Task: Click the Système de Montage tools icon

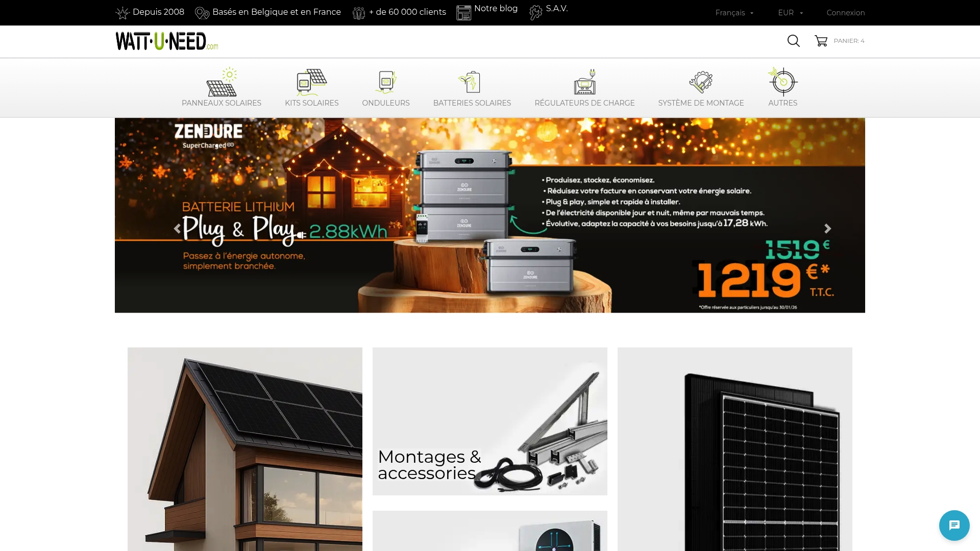Action: coord(701,81)
